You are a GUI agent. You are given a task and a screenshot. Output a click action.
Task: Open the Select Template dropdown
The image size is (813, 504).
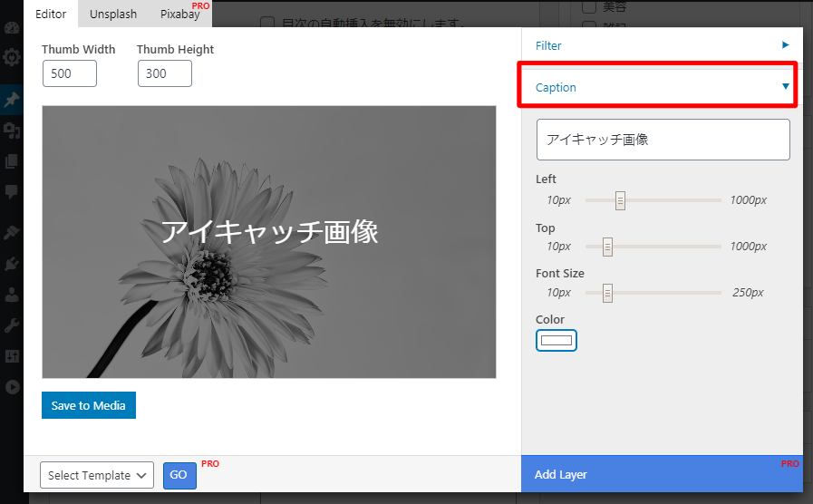[97, 475]
